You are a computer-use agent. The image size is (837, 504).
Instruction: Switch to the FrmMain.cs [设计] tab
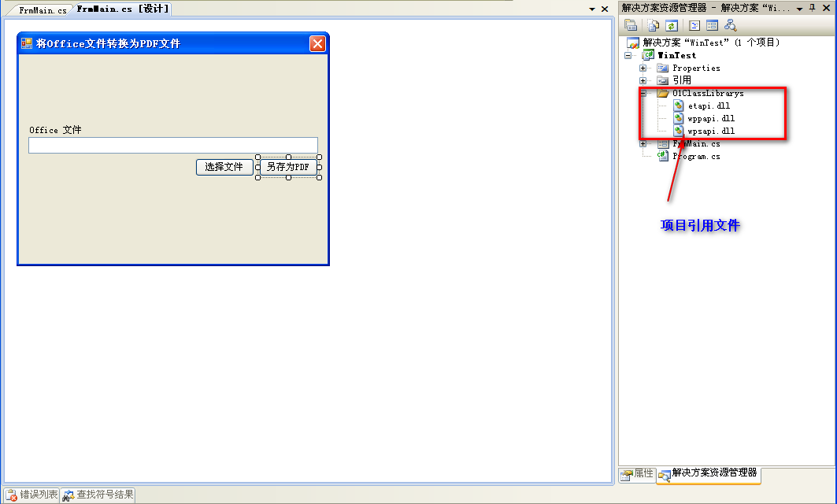pos(122,9)
